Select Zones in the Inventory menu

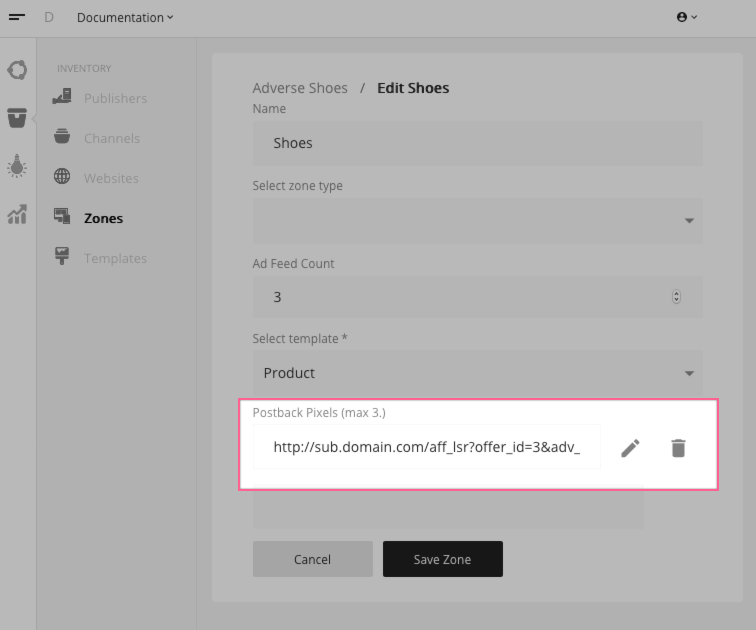coord(104,218)
